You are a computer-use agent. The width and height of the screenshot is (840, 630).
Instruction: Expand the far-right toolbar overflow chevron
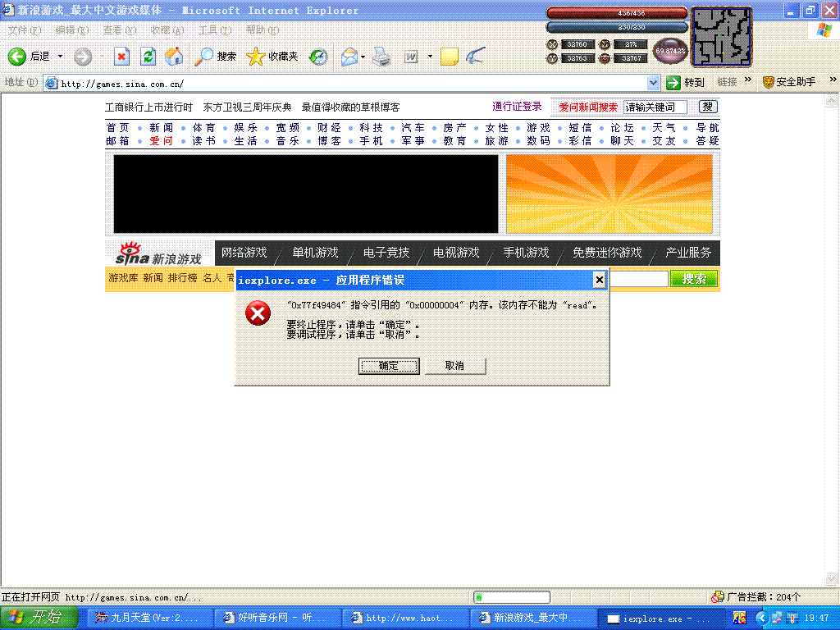pyautogui.click(x=833, y=80)
